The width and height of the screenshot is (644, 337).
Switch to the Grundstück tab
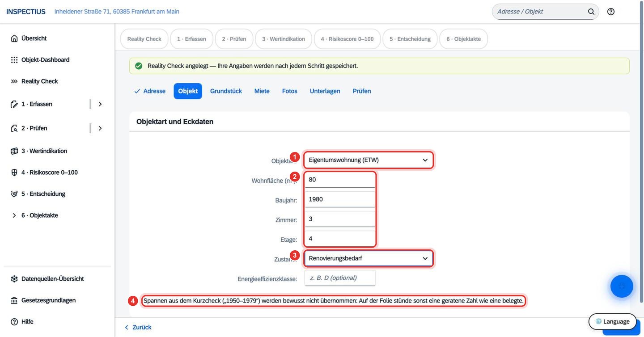[x=226, y=91]
